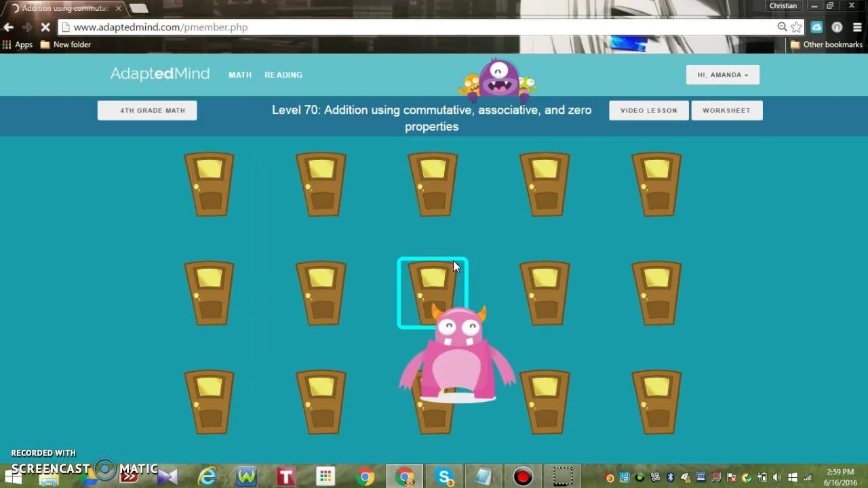Open the taskbar clock showing 2:59 PM
Viewport: 868px width, 488px height.
click(841, 477)
